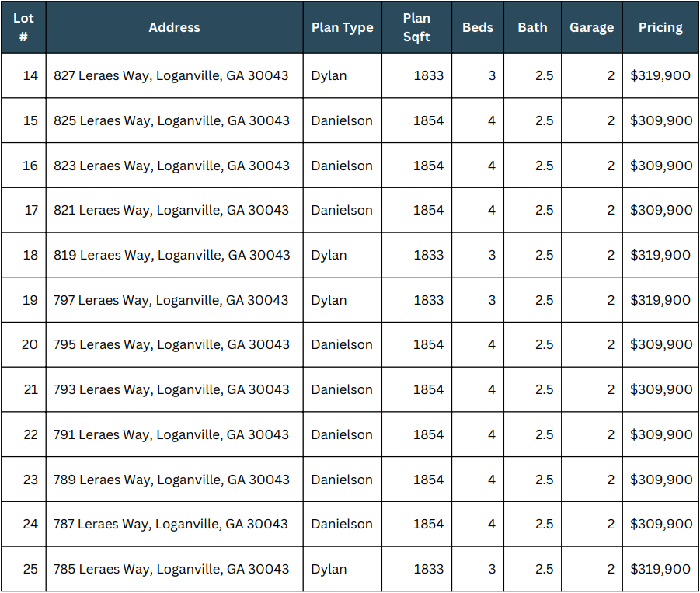Click the 793 Leraes Way address cell
The width and height of the screenshot is (700, 593).
[171, 389]
